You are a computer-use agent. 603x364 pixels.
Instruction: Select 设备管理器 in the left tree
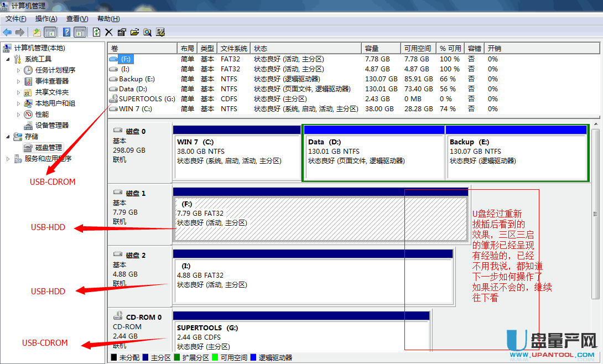(x=52, y=126)
